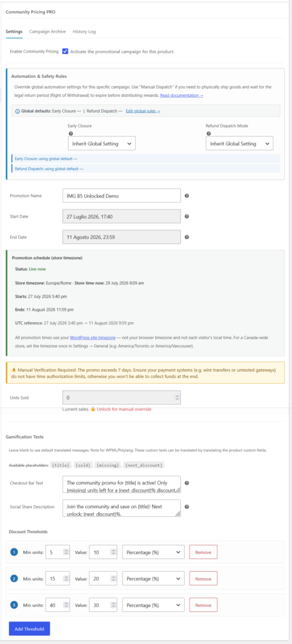The width and height of the screenshot is (292, 644).
Task: Click the Early Closure help icon
Action: click(x=70, y=134)
